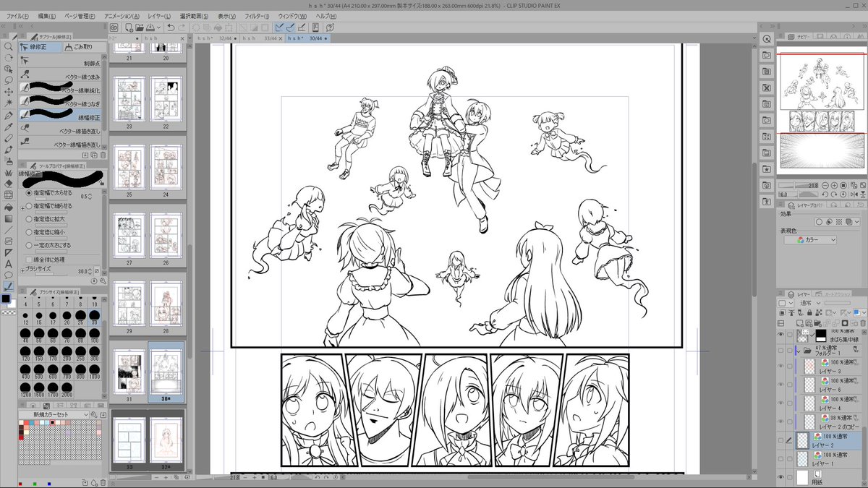Click Zoom in in Navigator panel
868x488 pixels.
[833, 186]
